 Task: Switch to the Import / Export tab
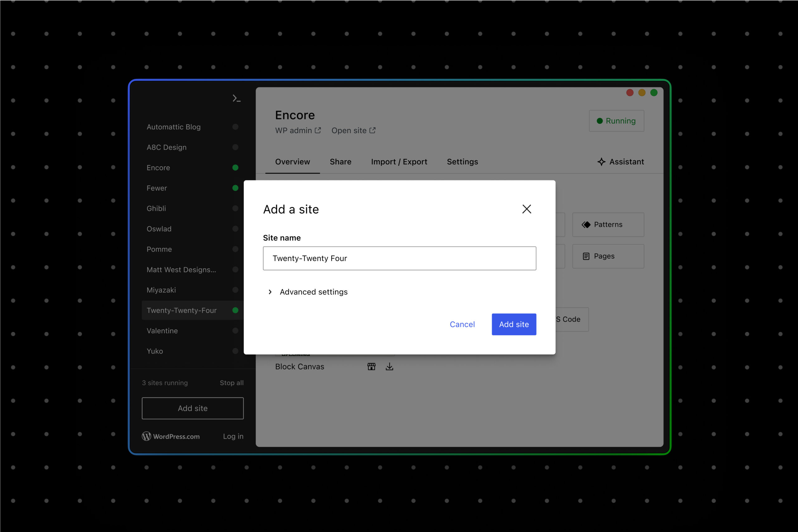coord(399,161)
